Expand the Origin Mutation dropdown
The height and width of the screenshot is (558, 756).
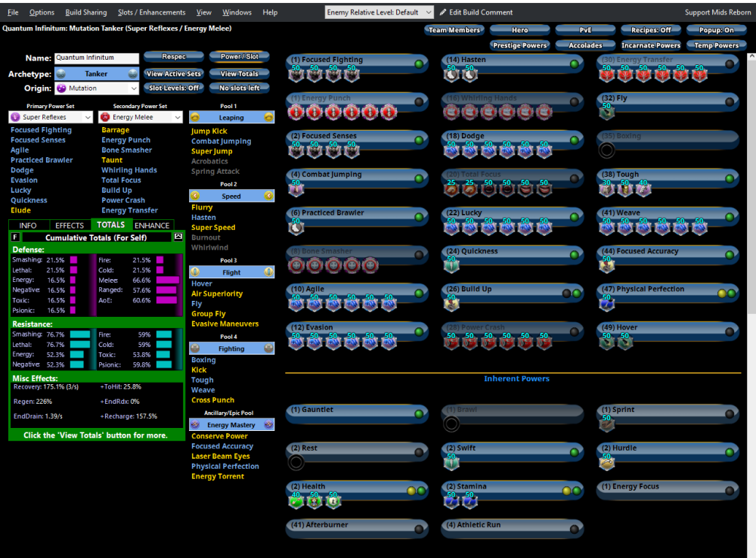tap(134, 88)
